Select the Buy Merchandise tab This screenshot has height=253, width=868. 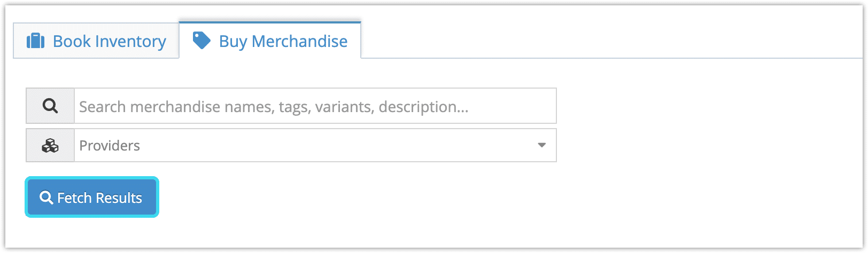pyautogui.click(x=270, y=40)
